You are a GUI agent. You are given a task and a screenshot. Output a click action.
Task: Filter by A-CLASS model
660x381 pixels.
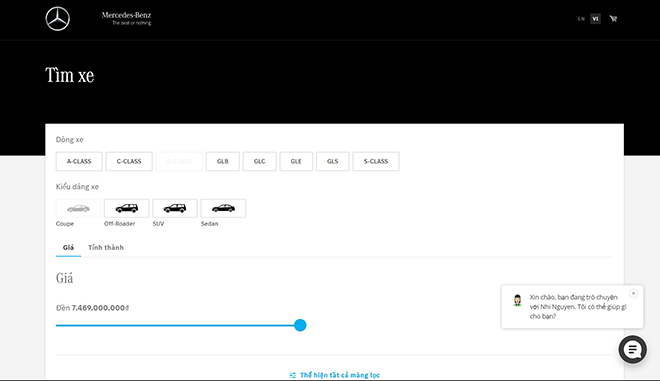(x=79, y=161)
